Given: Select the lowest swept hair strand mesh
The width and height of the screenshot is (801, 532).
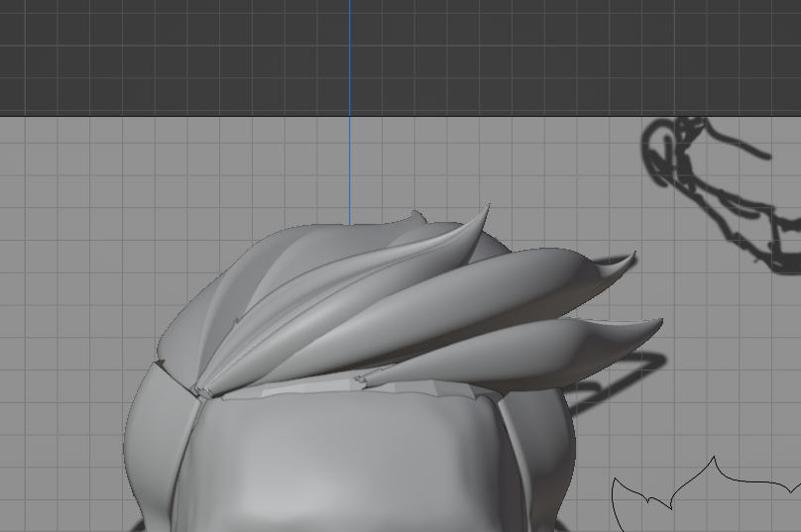Looking at the screenshot, I should (515, 353).
